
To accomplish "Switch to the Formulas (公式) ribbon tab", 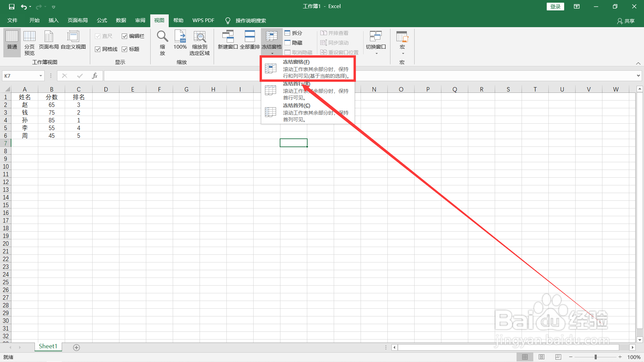I will point(102,20).
